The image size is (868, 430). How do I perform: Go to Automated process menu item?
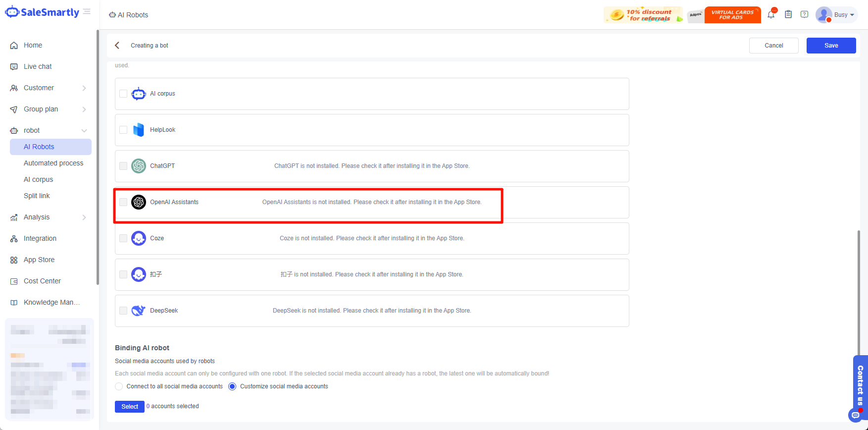(53, 163)
